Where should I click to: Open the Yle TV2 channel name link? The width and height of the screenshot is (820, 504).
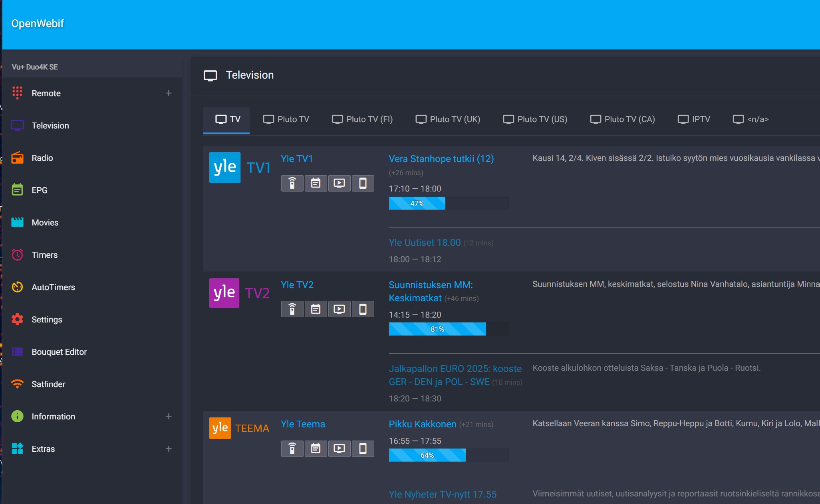(297, 285)
